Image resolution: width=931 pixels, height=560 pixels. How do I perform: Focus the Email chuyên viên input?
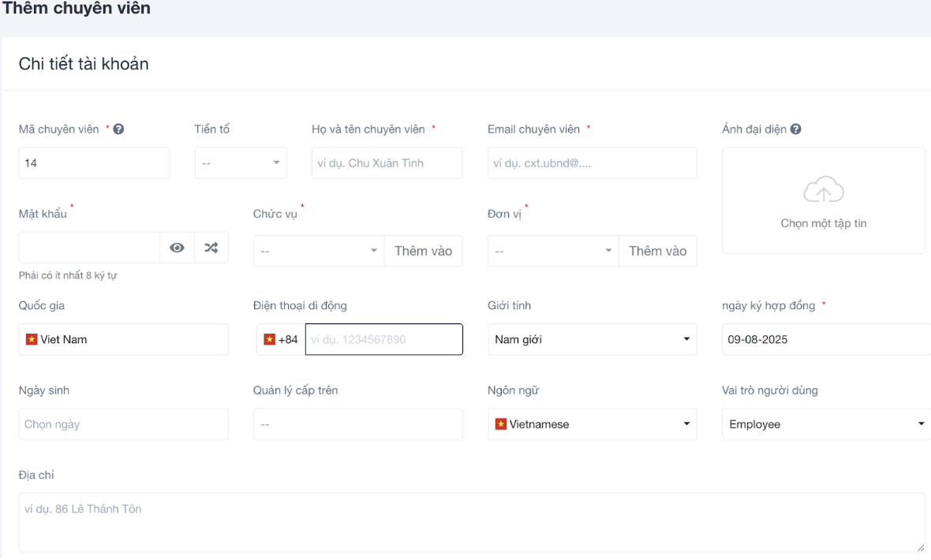pos(592,163)
